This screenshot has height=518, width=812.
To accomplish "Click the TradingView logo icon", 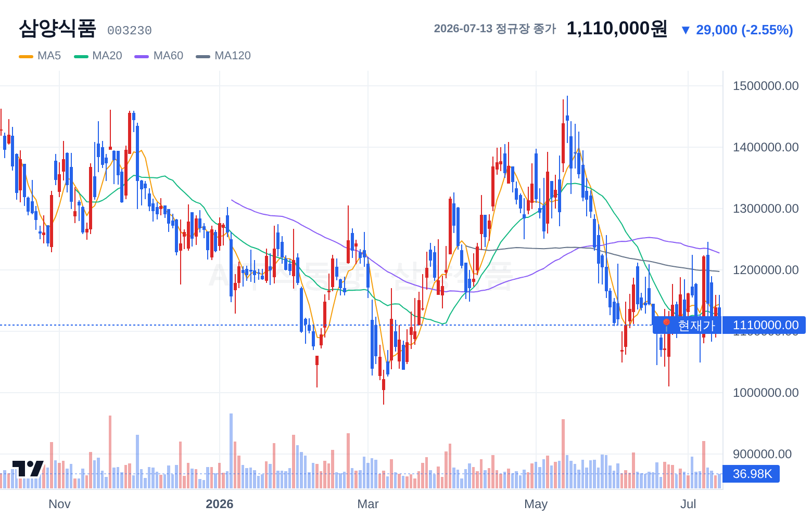I will click(28, 469).
